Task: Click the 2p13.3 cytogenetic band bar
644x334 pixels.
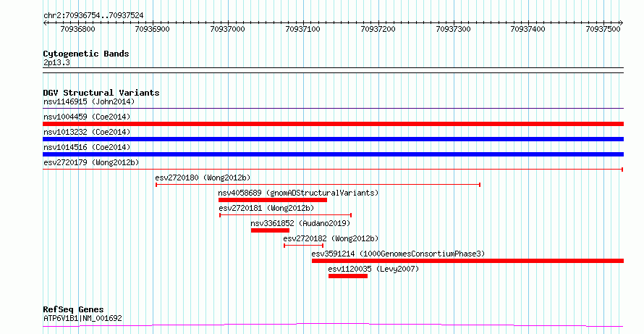Action: pyautogui.click(x=333, y=70)
